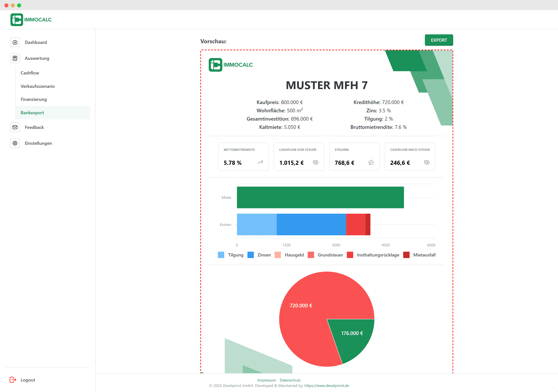
Task: Click the IMMOCALC logo in header
Action: 31,20
